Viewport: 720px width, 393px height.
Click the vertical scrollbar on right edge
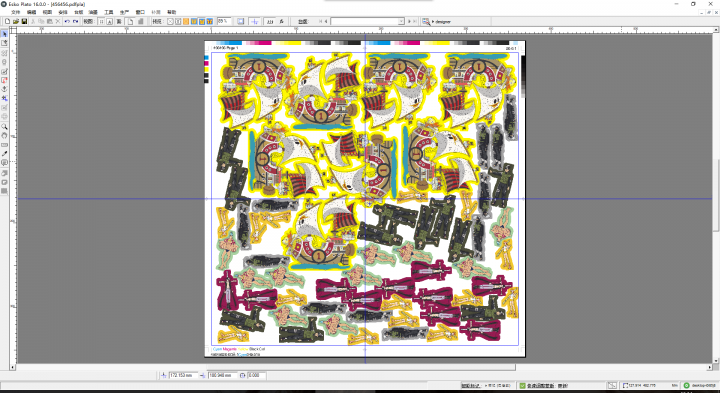716,197
